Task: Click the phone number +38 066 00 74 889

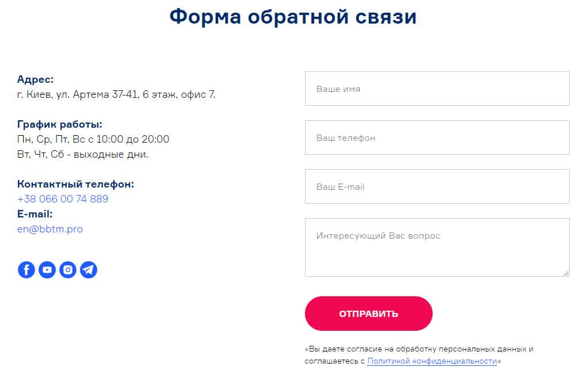Action: [x=63, y=199]
